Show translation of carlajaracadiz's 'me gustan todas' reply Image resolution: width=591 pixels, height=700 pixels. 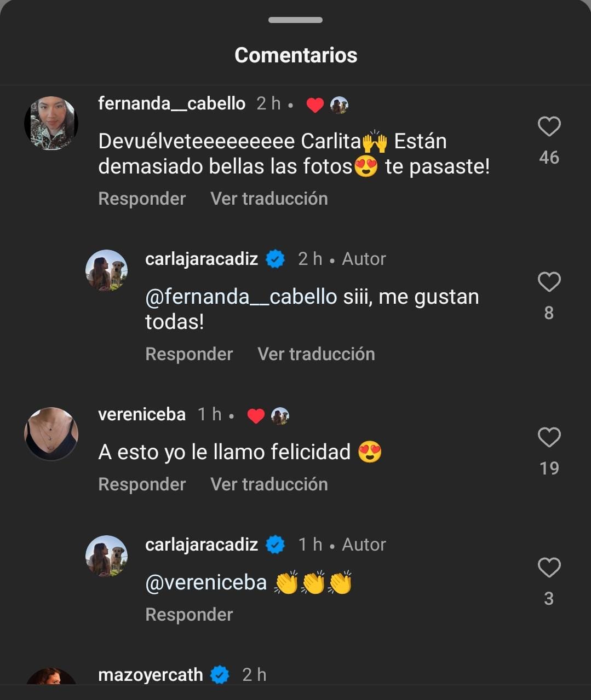pos(316,354)
